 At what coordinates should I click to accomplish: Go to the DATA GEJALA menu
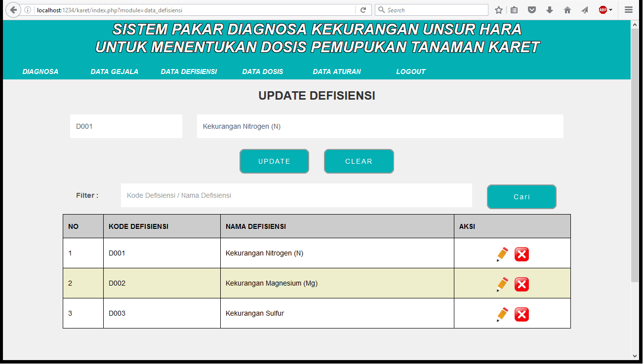coord(115,72)
